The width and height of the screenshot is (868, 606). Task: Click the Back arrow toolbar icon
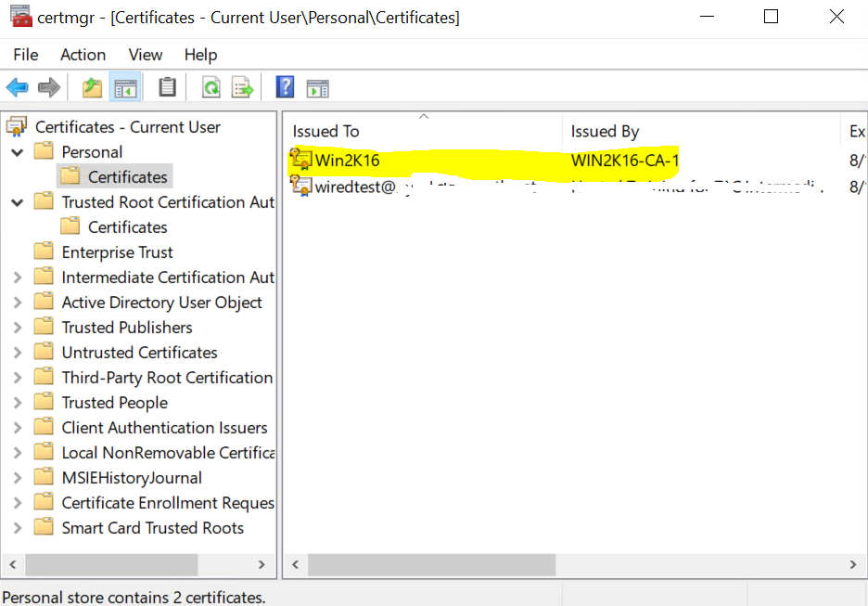tap(17, 88)
